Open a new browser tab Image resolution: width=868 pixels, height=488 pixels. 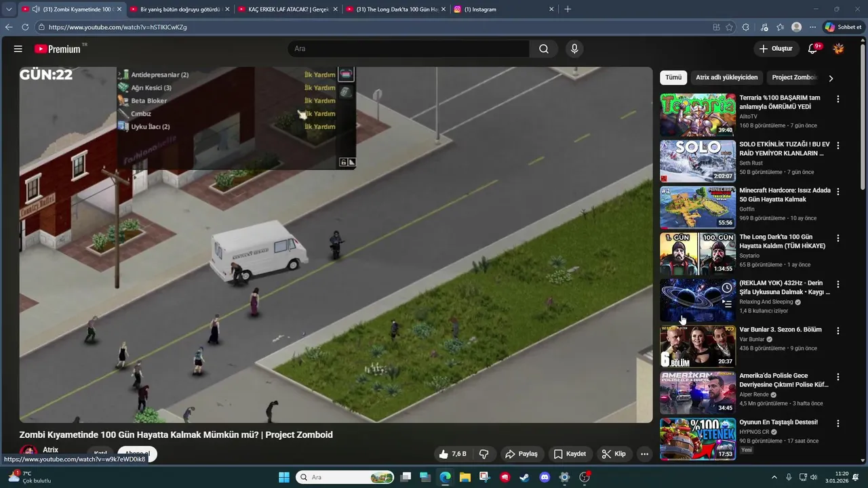(568, 9)
